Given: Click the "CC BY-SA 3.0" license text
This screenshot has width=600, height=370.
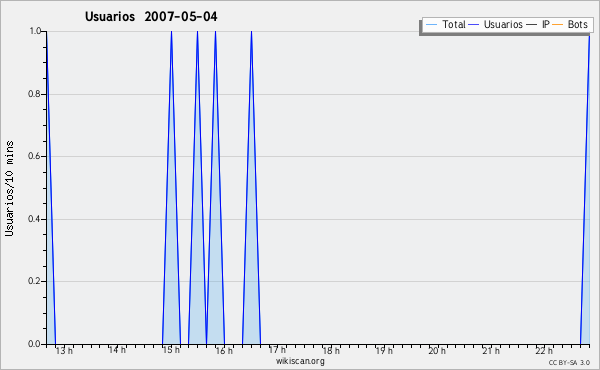Looking at the screenshot, I should pos(569,363).
